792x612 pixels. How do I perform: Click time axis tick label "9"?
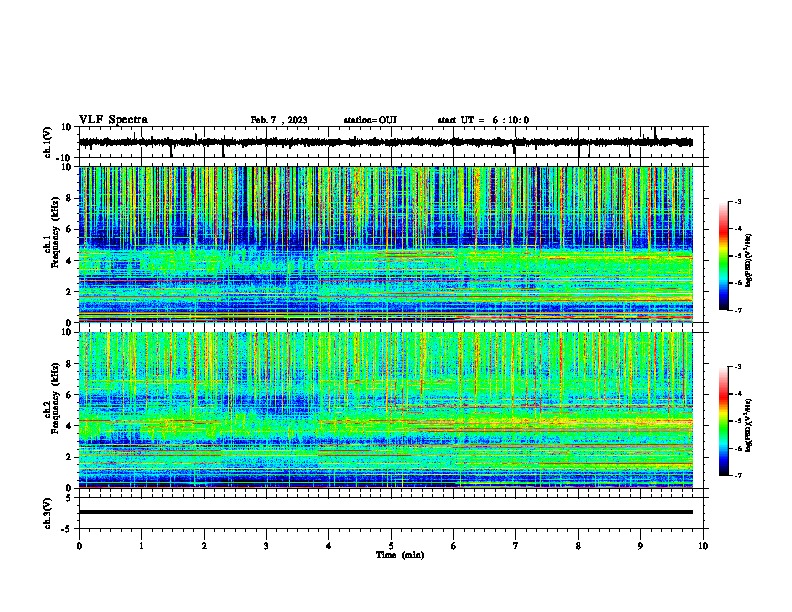point(640,546)
